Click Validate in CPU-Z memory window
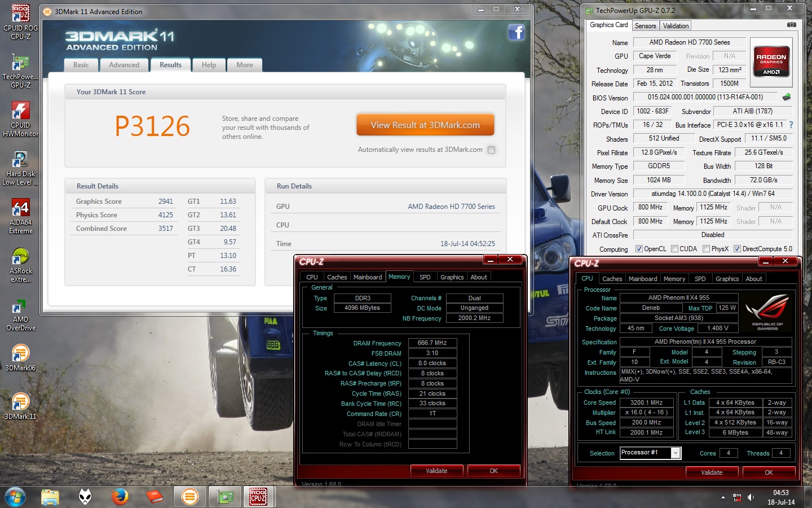 (x=436, y=471)
